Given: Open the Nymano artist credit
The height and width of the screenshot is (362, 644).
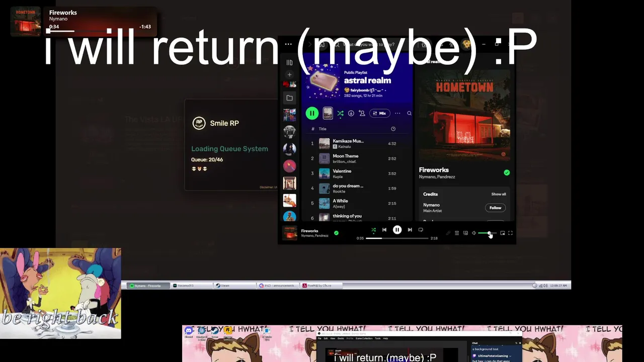Looking at the screenshot, I should pos(431,205).
